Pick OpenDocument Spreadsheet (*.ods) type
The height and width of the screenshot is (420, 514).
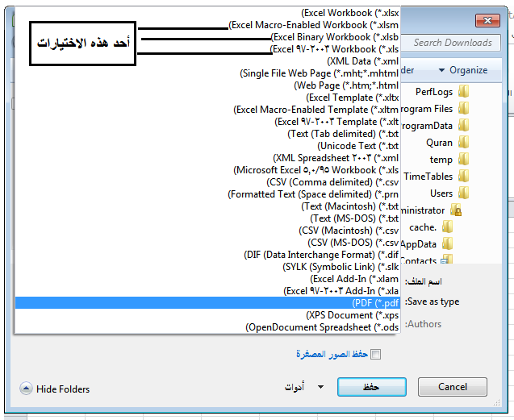(207, 327)
